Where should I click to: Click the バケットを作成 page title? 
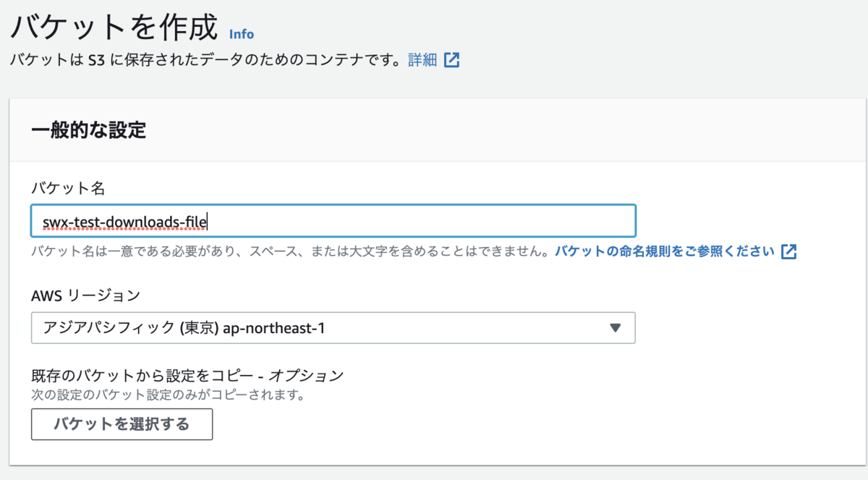pos(114,28)
